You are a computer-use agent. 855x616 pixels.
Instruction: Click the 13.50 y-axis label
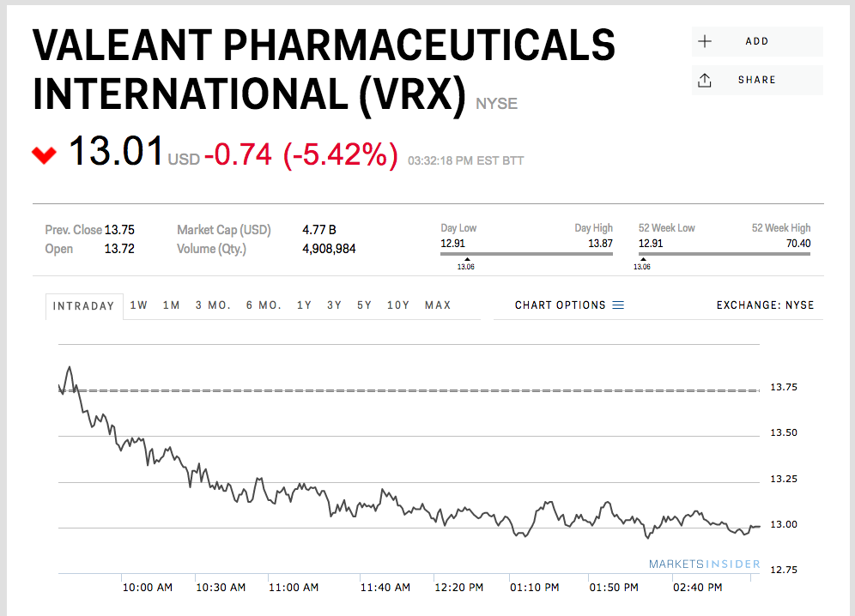(784, 433)
